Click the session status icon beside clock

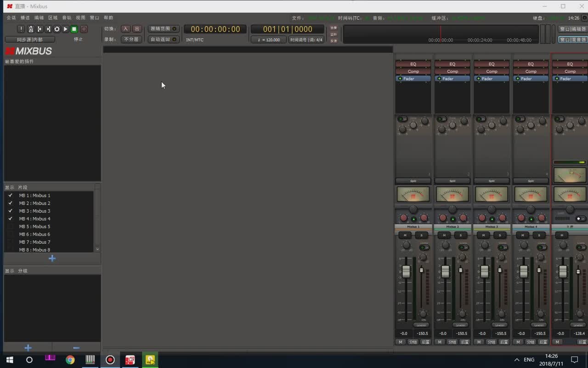584,18
